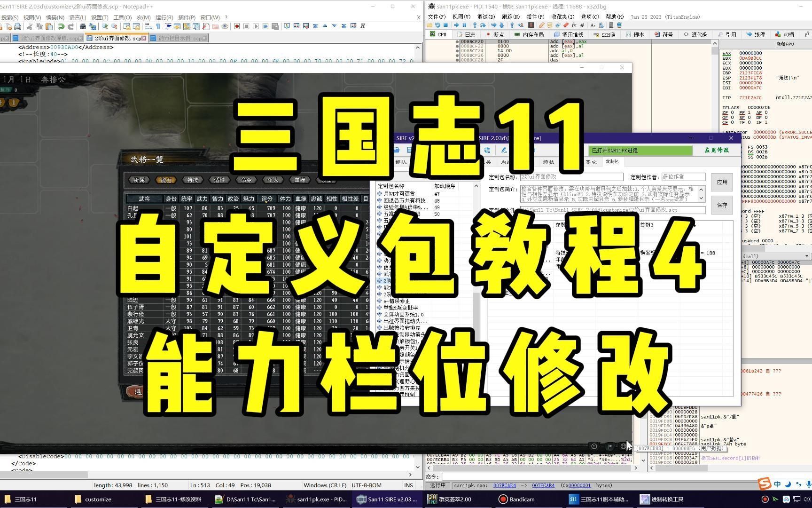Click the Pause icon in x32dbg toolbar

pos(464,25)
